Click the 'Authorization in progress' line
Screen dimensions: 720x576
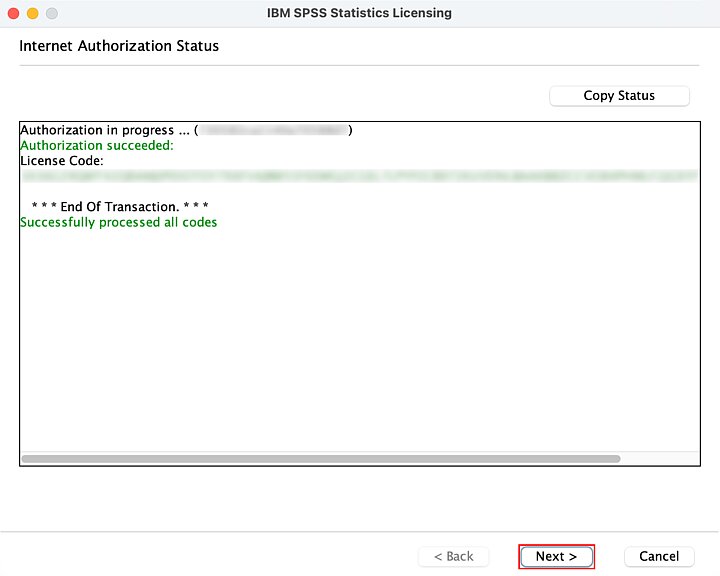point(186,130)
